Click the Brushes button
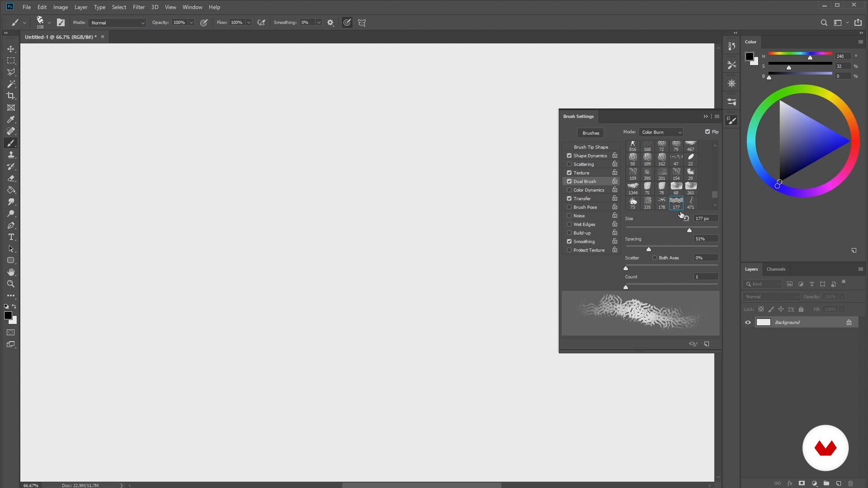 click(590, 133)
